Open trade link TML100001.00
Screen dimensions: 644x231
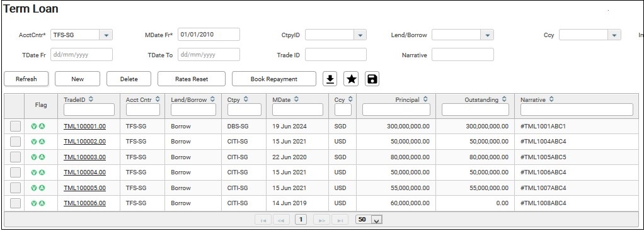(x=84, y=127)
